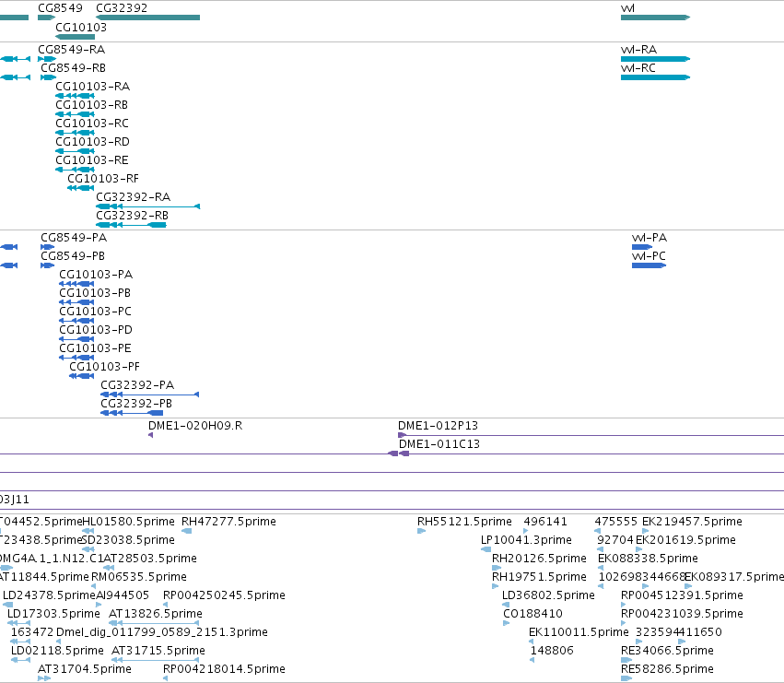The height and width of the screenshot is (683, 784).
Task: Select the CG32392-RB transcript label
Action: point(132,216)
